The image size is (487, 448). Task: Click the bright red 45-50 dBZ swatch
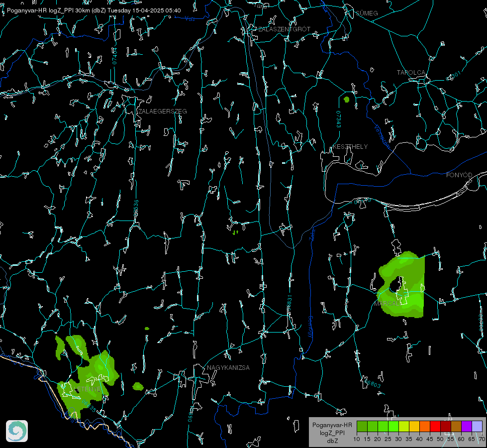click(x=435, y=426)
